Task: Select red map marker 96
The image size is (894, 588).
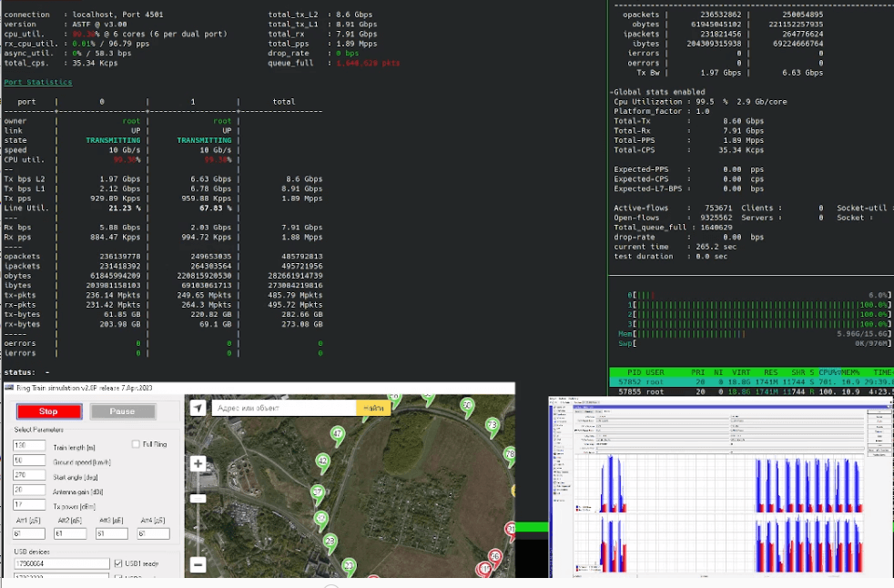Action: tap(495, 558)
